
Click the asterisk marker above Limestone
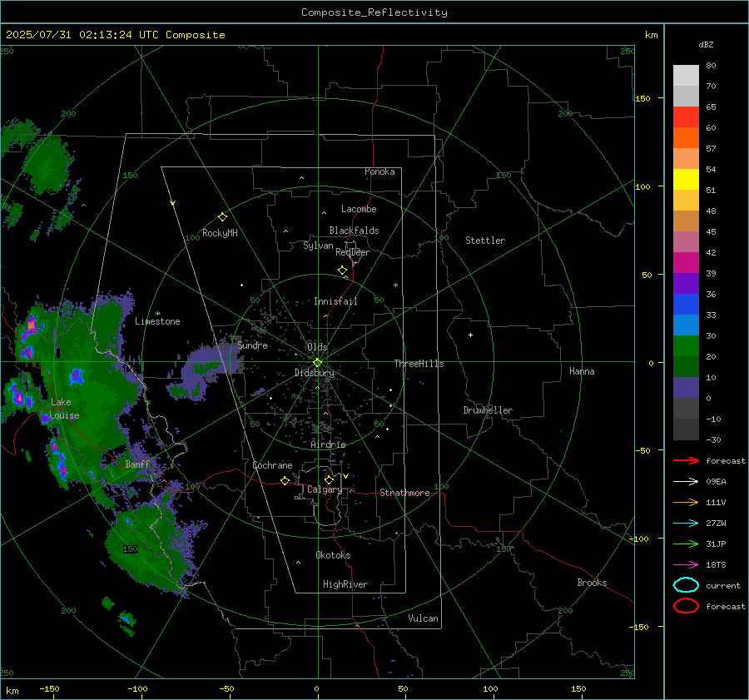(157, 314)
